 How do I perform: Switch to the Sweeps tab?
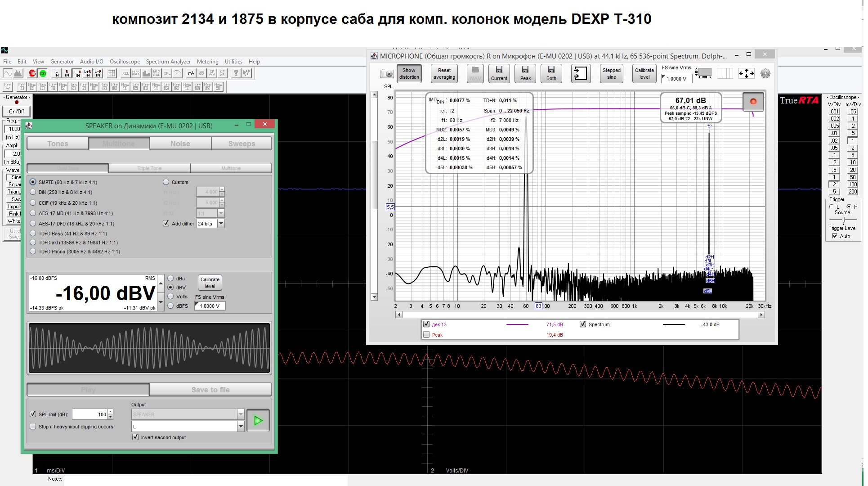[x=242, y=144]
